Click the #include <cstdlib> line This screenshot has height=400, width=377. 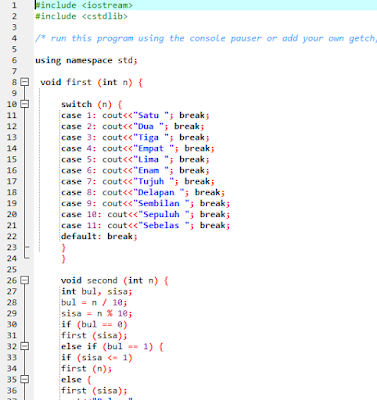pyautogui.click(x=81, y=16)
